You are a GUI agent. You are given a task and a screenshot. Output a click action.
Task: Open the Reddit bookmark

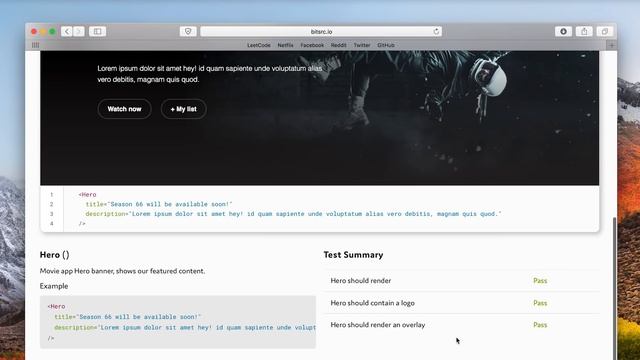pyautogui.click(x=338, y=45)
